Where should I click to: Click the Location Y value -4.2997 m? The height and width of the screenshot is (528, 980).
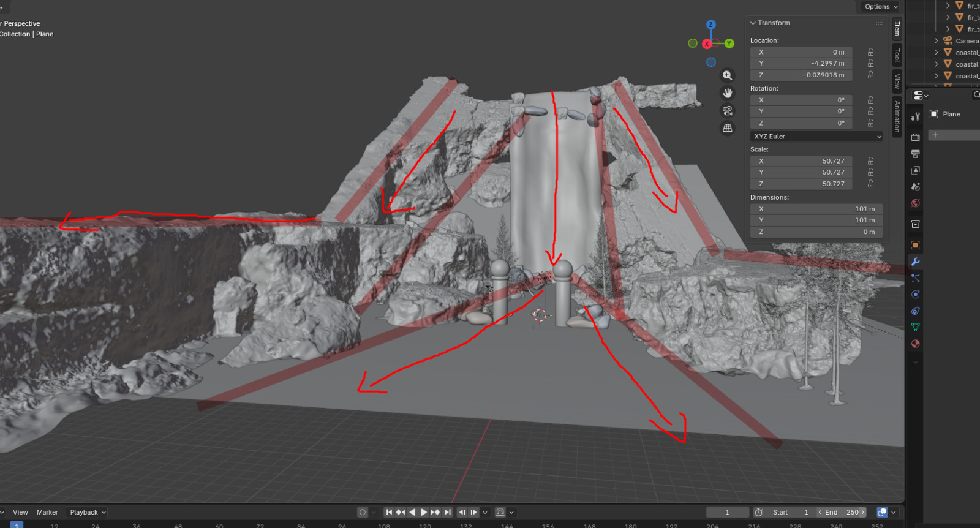pos(801,63)
